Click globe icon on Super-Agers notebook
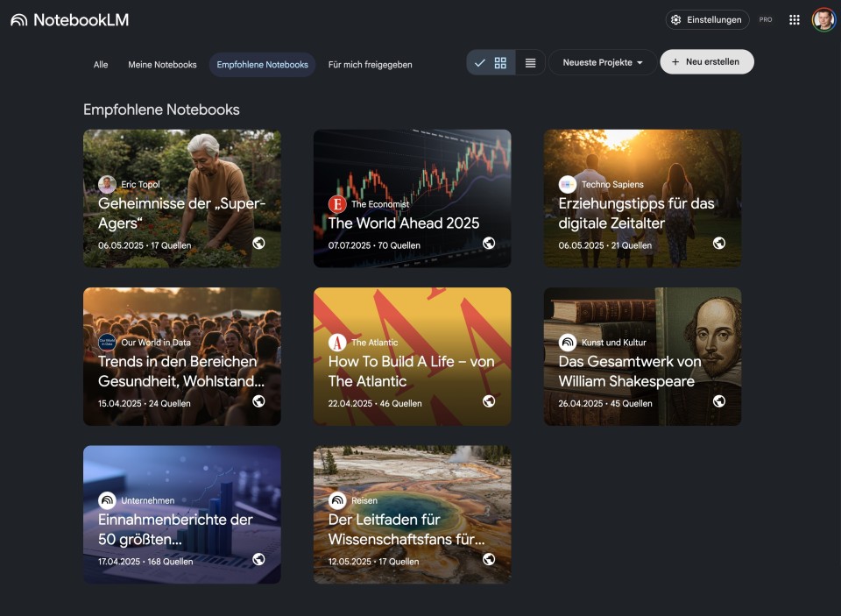Image resolution: width=841 pixels, height=616 pixels. pos(258,243)
